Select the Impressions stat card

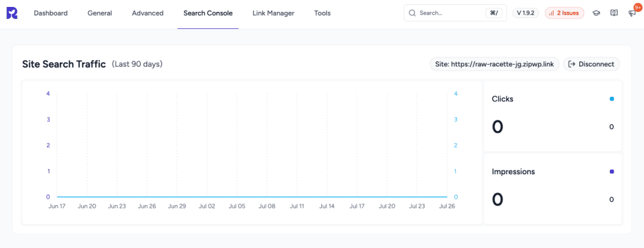(x=553, y=189)
